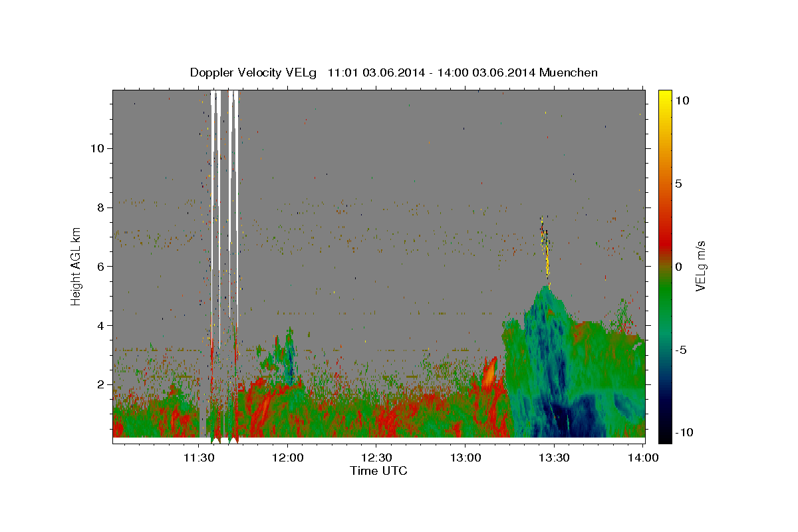Click the 'Time UTC' axis label
This screenshot has height=532, width=798.
tap(378, 471)
